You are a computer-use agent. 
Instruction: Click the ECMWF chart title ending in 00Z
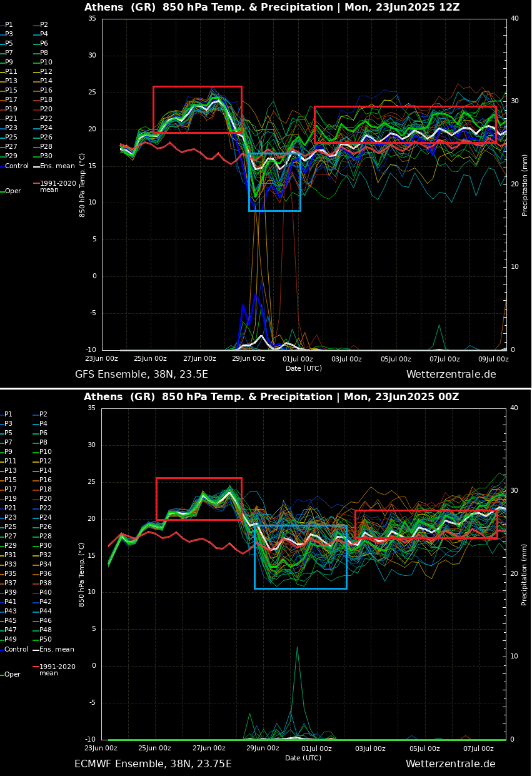point(271,397)
